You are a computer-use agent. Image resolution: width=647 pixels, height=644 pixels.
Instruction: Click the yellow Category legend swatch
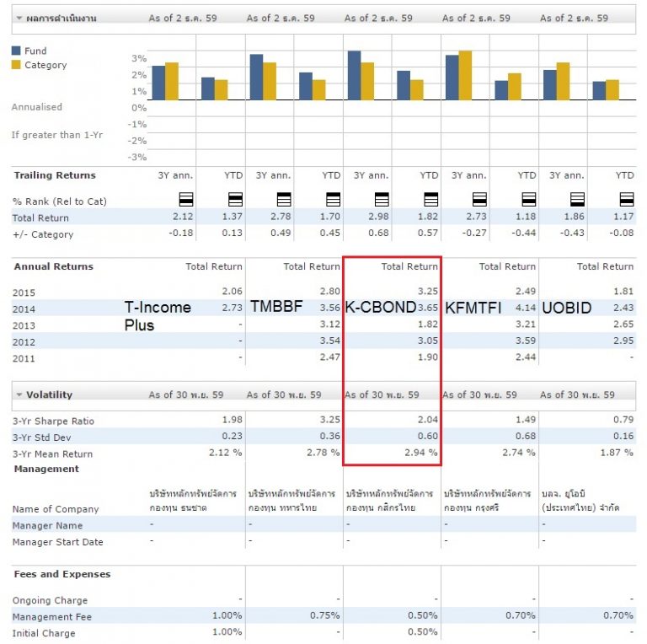(16, 65)
